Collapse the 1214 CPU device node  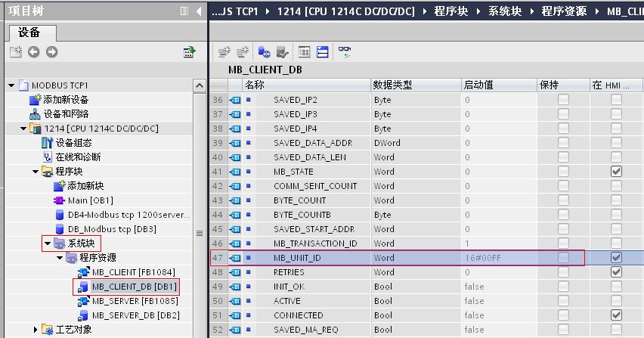23,129
